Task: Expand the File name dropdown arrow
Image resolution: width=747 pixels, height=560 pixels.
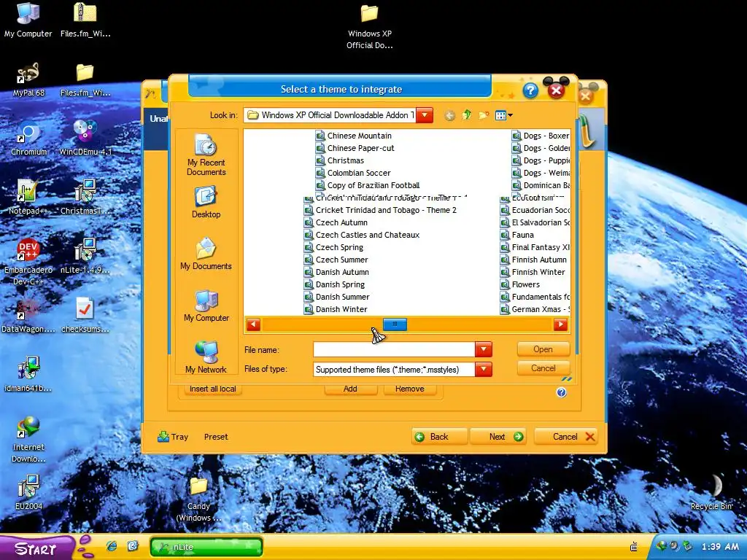Action: [x=484, y=349]
